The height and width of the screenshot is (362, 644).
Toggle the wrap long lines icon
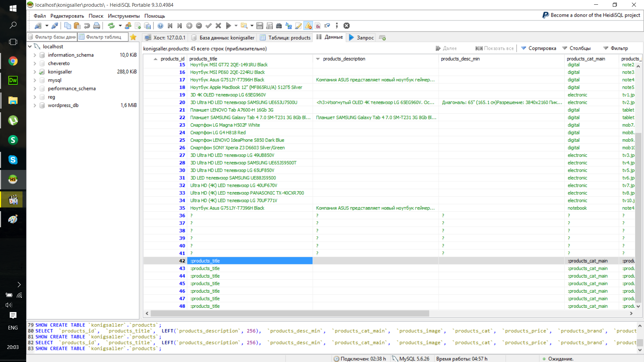tap(327, 26)
